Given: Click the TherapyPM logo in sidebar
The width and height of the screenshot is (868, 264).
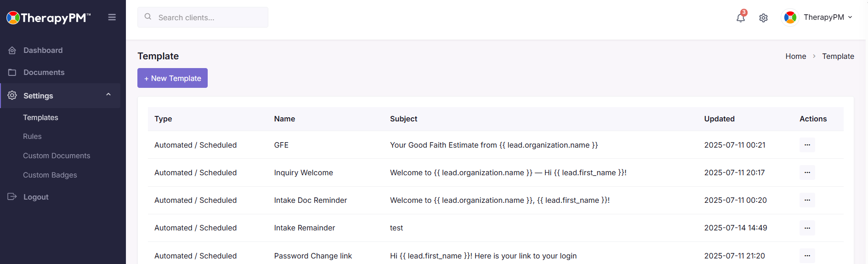Looking at the screenshot, I should coord(48,18).
